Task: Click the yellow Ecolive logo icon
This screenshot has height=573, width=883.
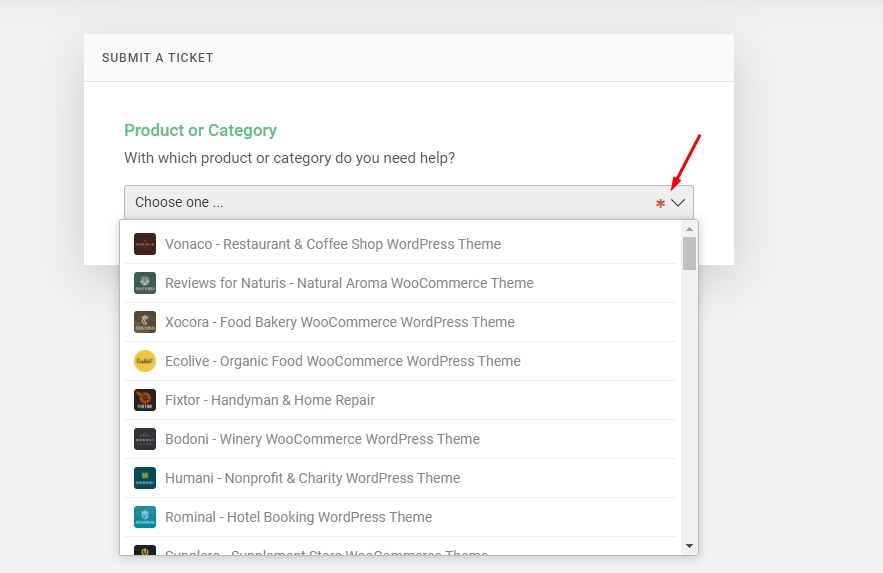Action: click(x=145, y=361)
